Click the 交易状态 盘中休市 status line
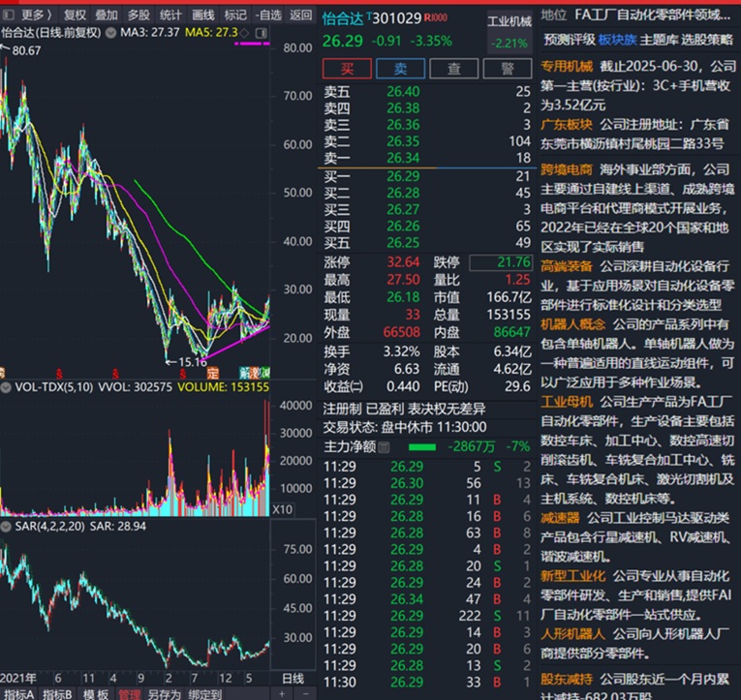 [405, 428]
